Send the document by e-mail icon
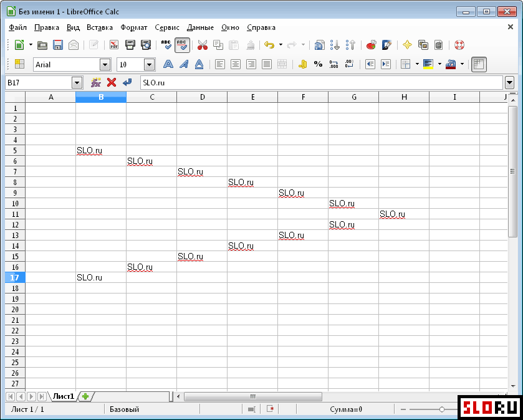Viewport: 523px width, 420px height. point(74,45)
